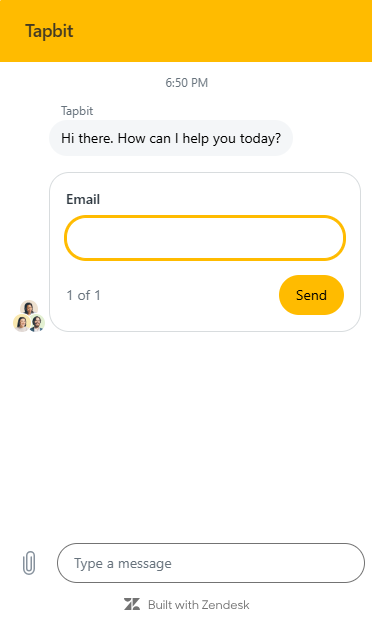
Task: Click the paperclip attachment icon
Action: point(29,563)
